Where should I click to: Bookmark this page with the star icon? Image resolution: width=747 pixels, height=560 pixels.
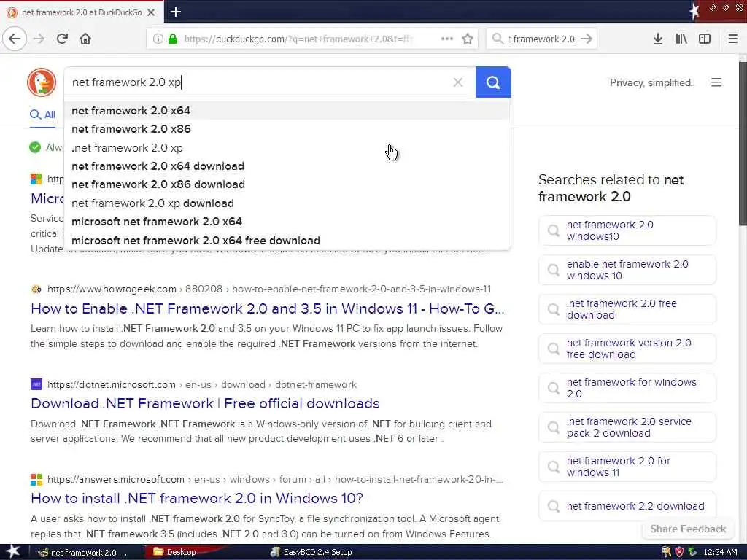[468, 39]
